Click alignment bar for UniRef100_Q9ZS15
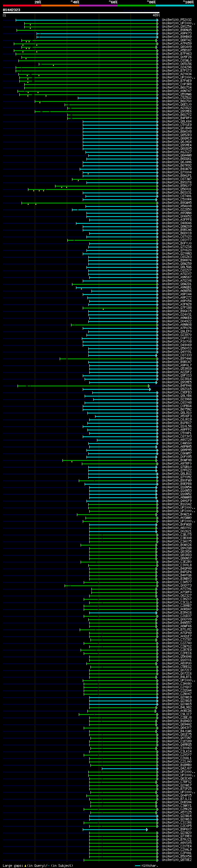197x868 pixels. tap(117, 389)
